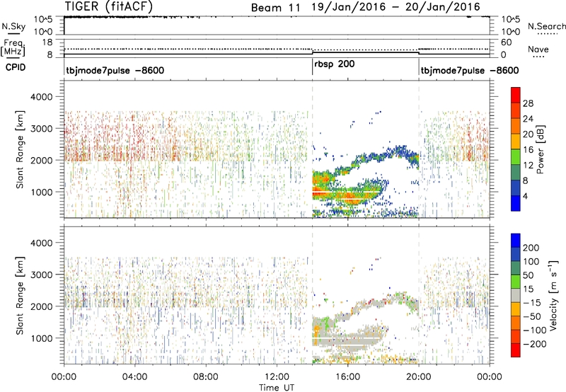Screen dimensions: 566x392
Task: Click the 12 tick on Power colorbar
Action: (528, 166)
